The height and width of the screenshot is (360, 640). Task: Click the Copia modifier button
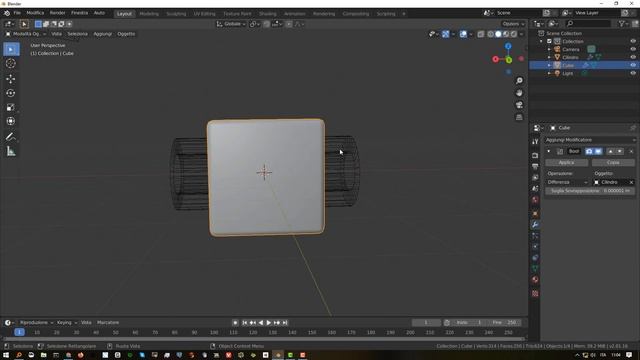point(613,162)
